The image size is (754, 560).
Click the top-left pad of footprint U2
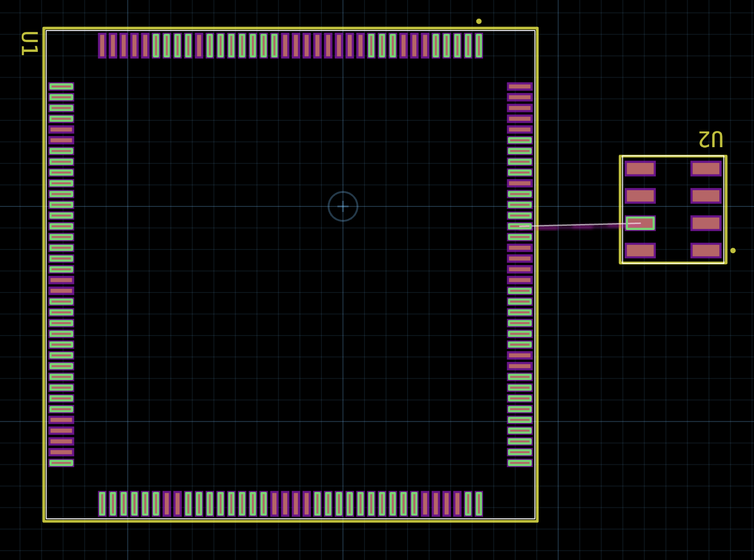(641, 168)
